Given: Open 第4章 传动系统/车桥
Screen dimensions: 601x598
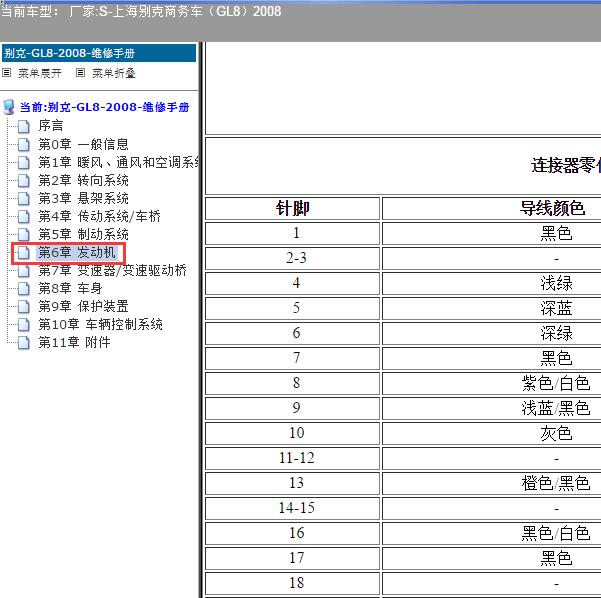Looking at the screenshot, I should tap(99, 216).
